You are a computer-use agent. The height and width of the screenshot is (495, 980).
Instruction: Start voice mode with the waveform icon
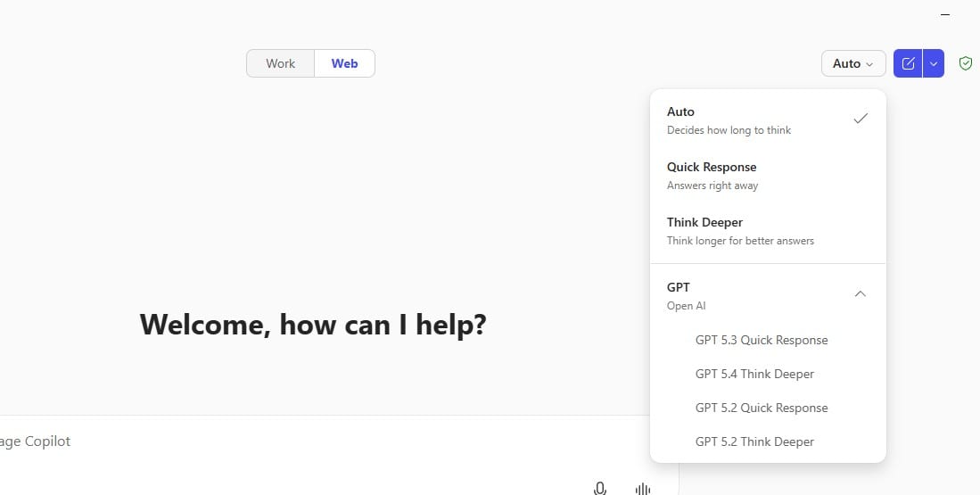coord(642,488)
